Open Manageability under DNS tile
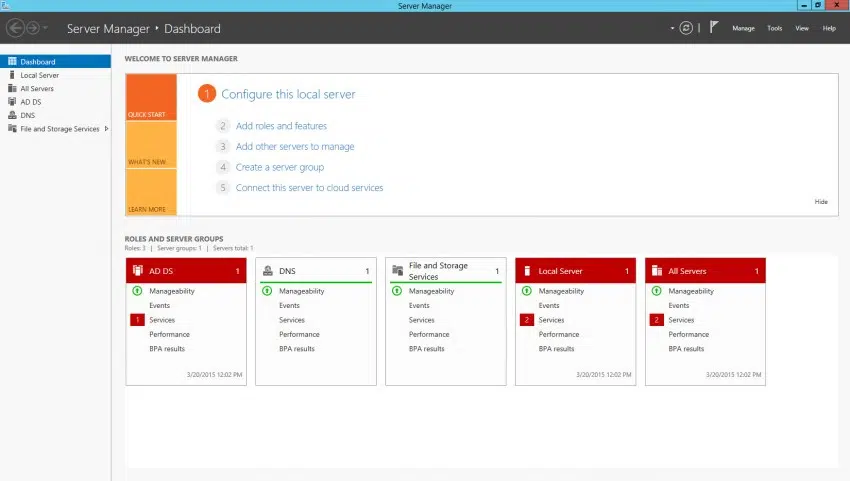The image size is (850, 481). [x=301, y=291]
